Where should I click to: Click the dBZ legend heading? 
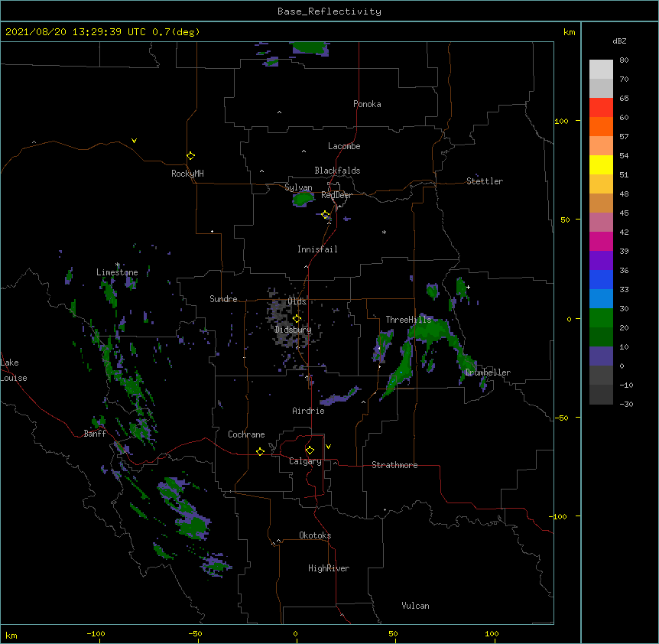click(619, 41)
